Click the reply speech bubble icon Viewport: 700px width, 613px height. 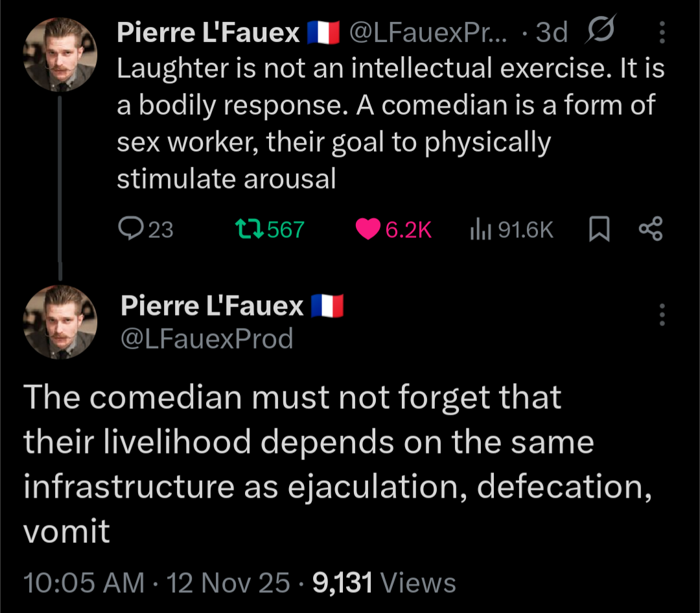(132, 229)
